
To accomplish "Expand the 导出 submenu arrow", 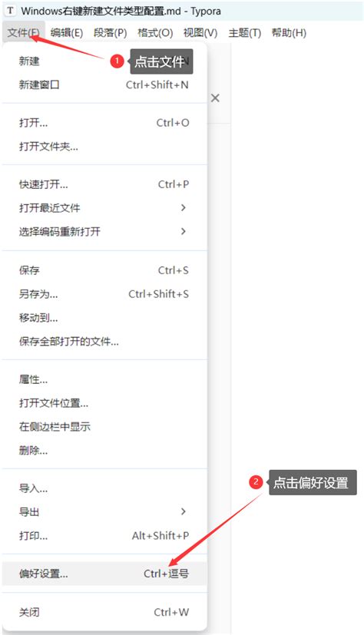I will click(184, 511).
